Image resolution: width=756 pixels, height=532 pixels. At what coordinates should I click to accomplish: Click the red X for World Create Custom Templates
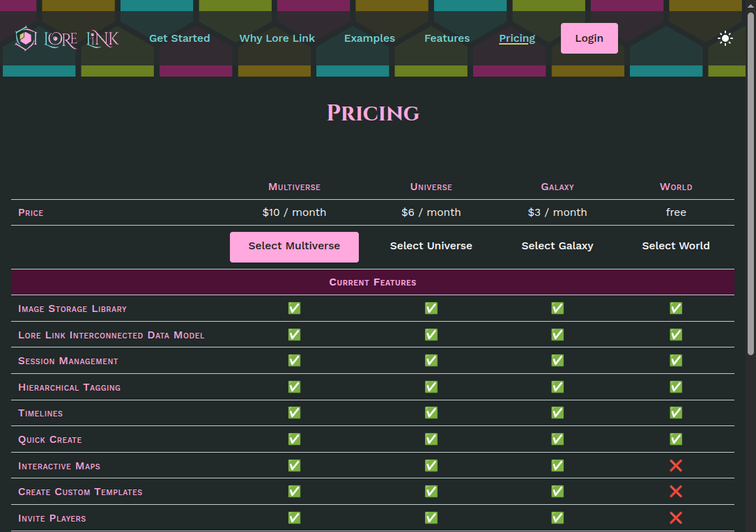pos(676,491)
